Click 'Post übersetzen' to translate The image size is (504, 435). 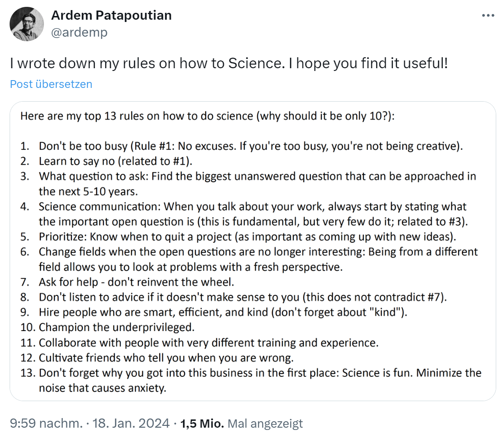pos(51,84)
